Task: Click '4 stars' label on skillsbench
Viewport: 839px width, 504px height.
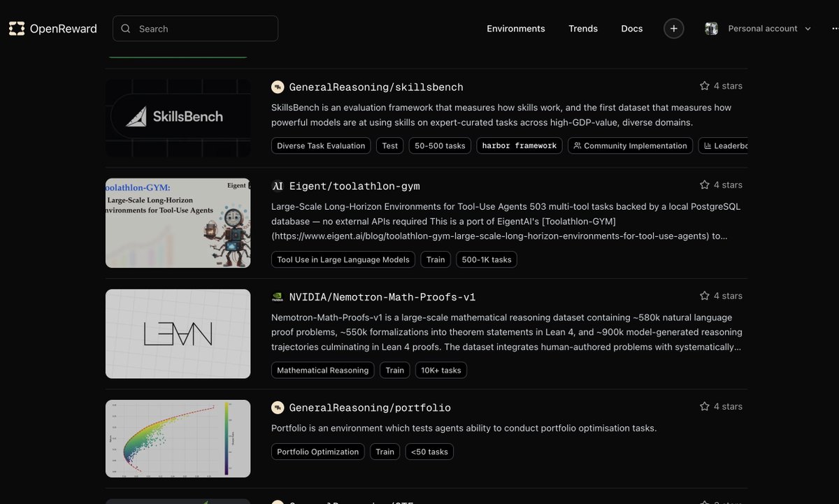Action: [x=728, y=86]
